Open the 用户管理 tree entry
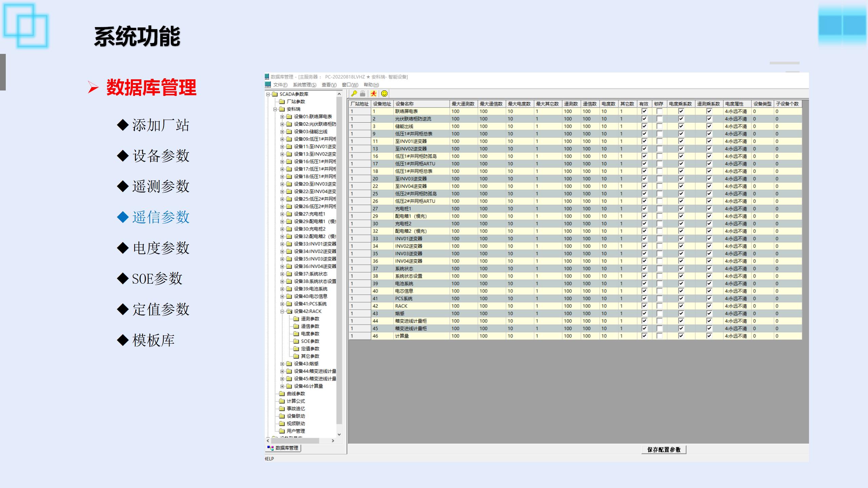This screenshot has height=488, width=868. point(295,431)
